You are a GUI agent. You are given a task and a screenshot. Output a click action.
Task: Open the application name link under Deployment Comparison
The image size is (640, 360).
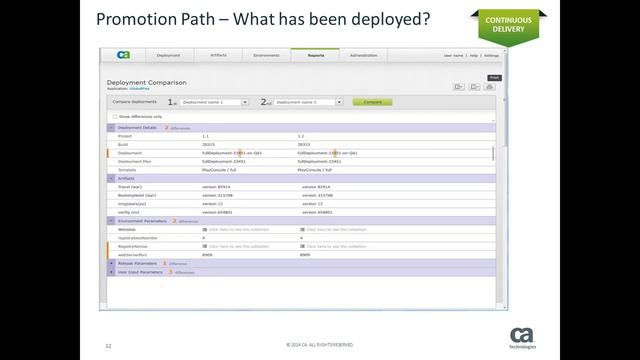click(139, 89)
